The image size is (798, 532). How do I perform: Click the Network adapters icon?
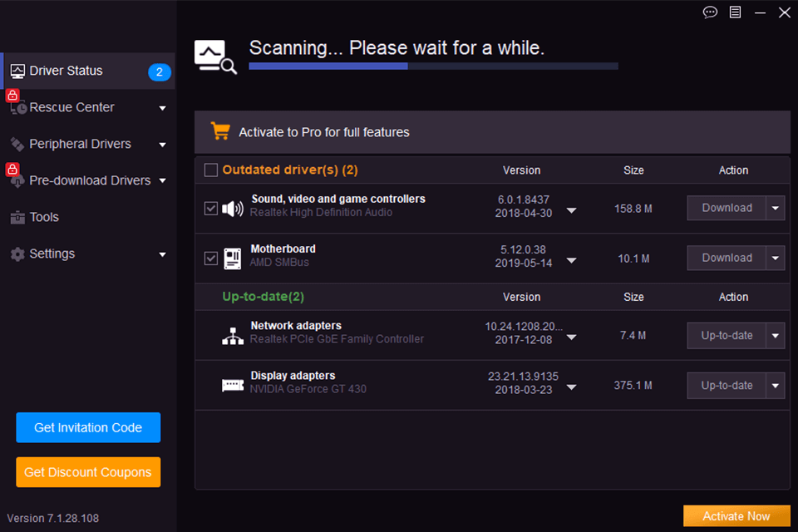[233, 336]
